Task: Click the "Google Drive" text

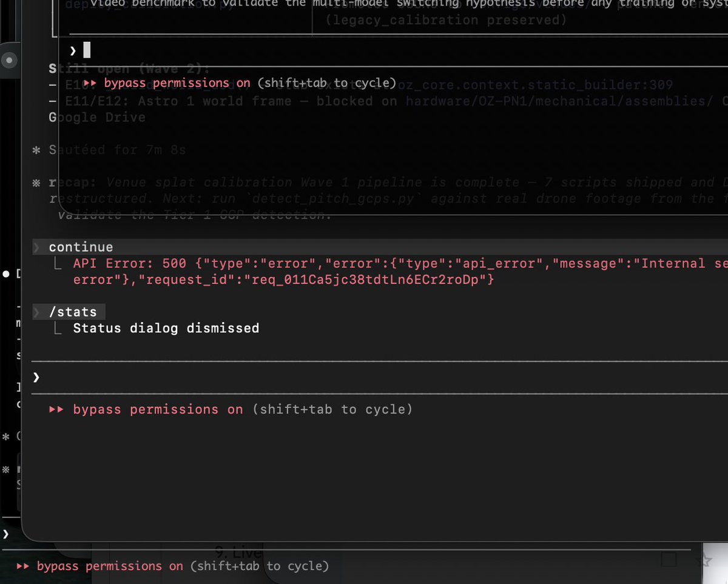Action: pyautogui.click(x=97, y=117)
